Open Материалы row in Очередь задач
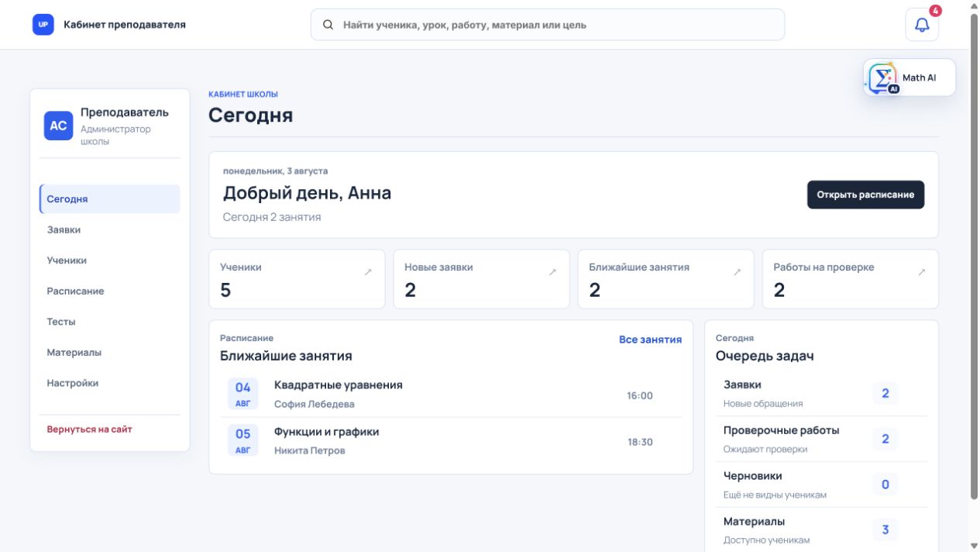 click(821, 530)
